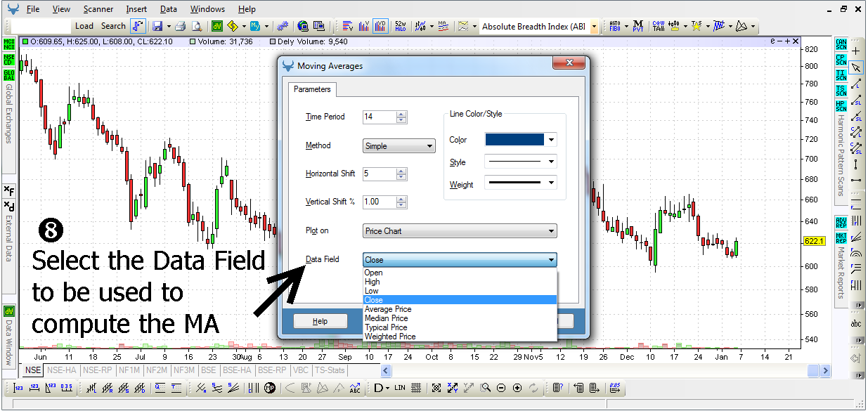This screenshot has width=868, height=411.
Task: Open the MKT REP report icon
Action: pyautogui.click(x=841, y=237)
